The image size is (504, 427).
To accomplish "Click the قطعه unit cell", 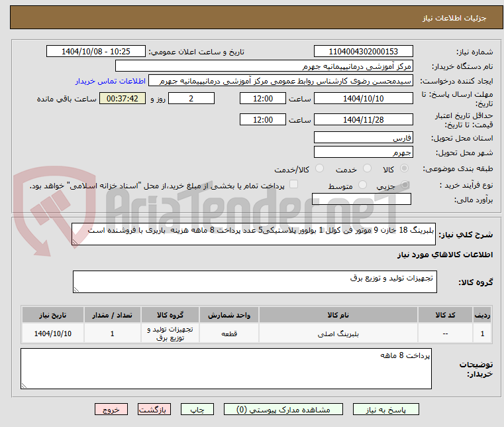I will coord(229,334).
